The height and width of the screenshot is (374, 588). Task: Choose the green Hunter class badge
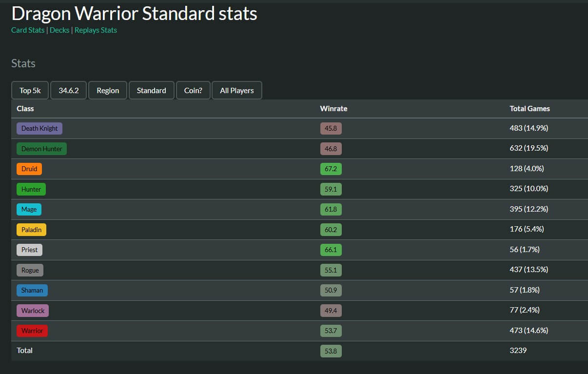[31, 189]
